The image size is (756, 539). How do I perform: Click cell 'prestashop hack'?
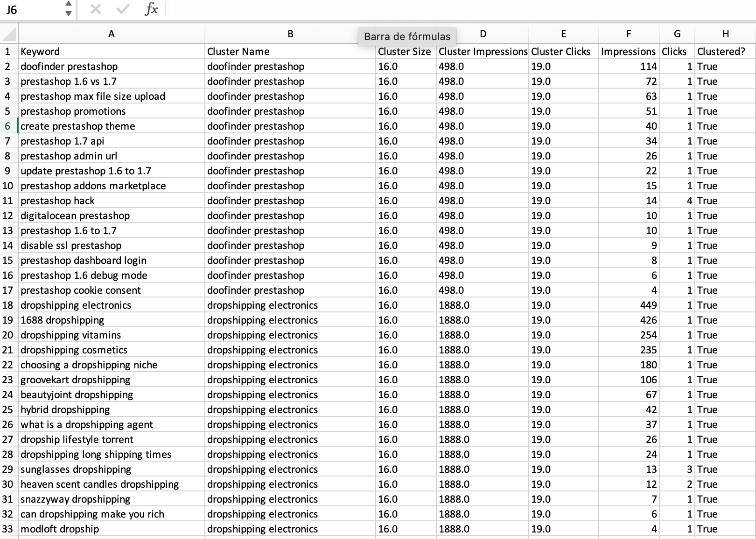(x=111, y=200)
